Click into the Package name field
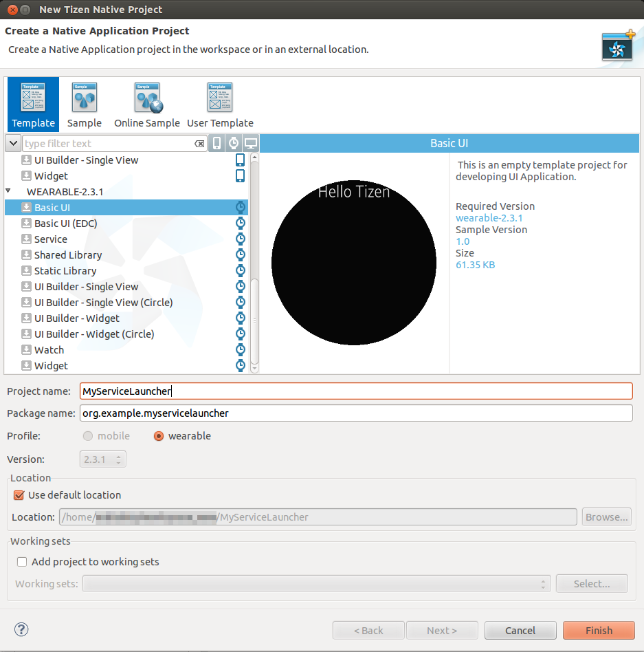 coord(356,413)
